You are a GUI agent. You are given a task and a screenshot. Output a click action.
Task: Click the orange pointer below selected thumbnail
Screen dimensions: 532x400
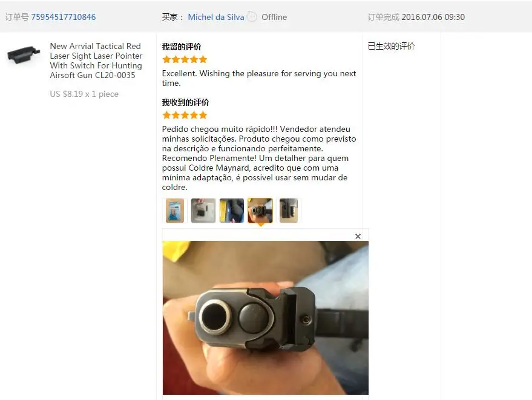[x=260, y=225]
